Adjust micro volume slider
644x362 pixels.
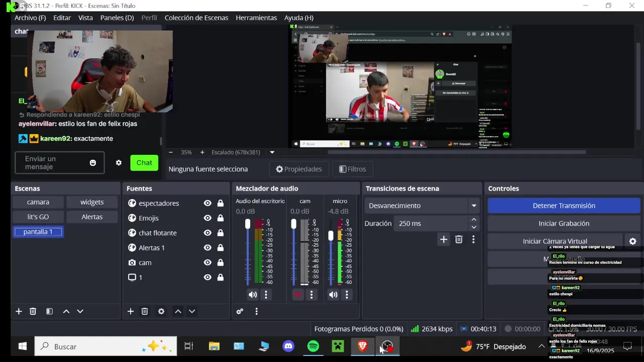331,235
